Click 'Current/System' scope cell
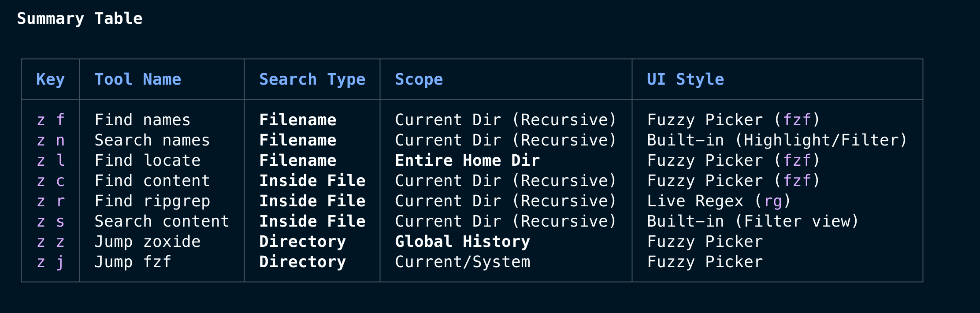980x313 pixels. 463,262
